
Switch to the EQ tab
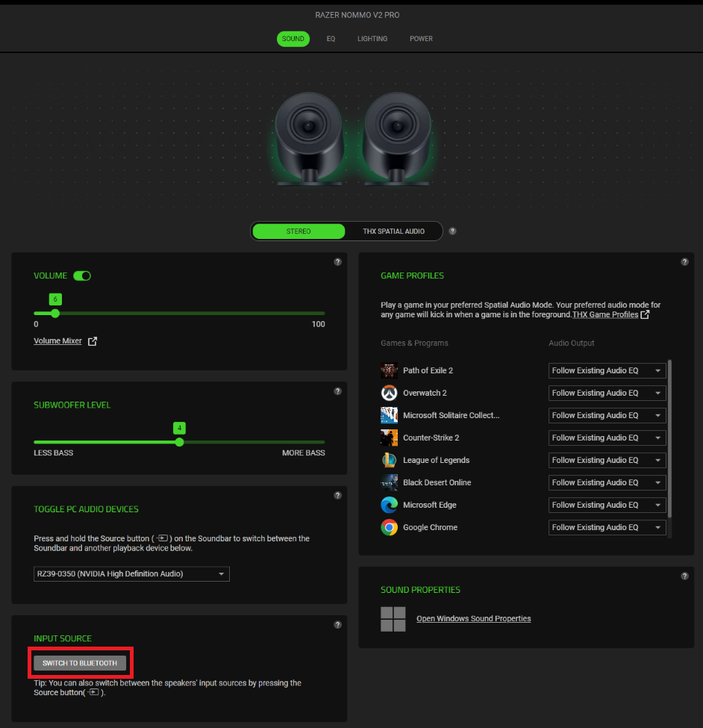click(331, 39)
